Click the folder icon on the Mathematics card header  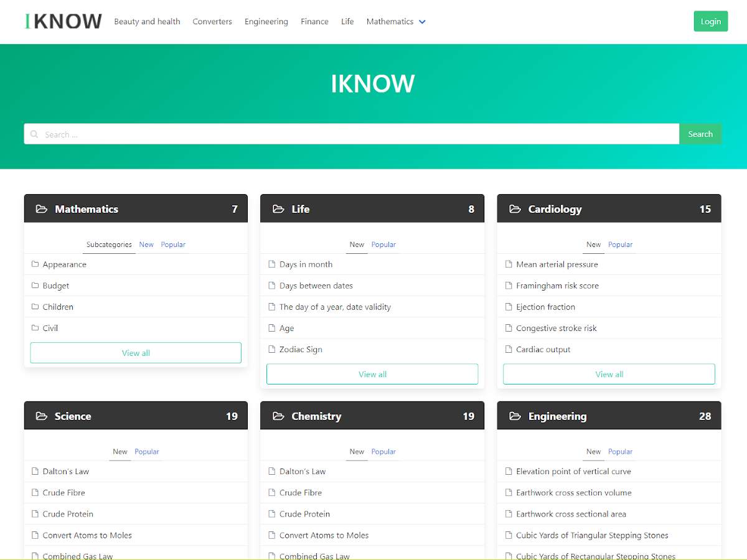(x=41, y=209)
